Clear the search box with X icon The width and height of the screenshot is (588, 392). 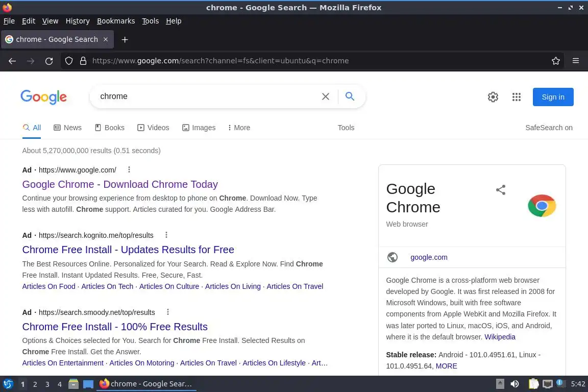326,96
